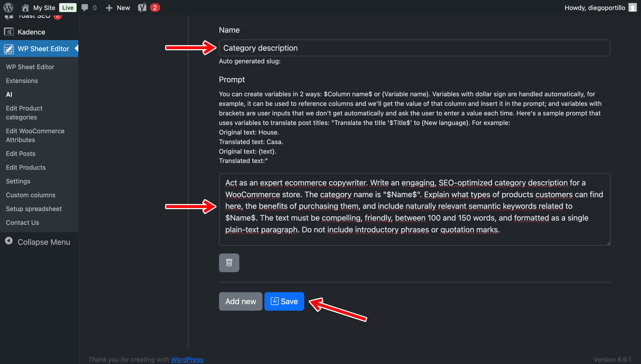Screen dimensions: 641x364
Task: Select the WP Sheet Editor pencil icon
Action: 9,49
